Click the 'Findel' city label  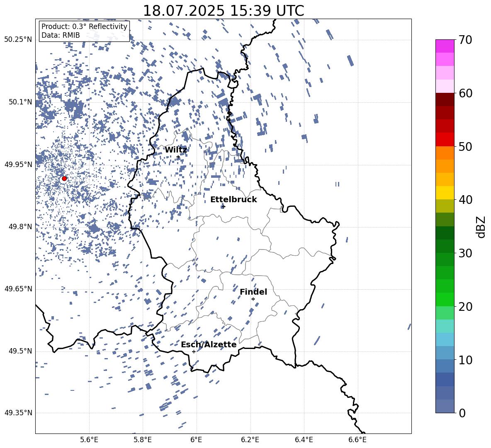pyautogui.click(x=253, y=292)
